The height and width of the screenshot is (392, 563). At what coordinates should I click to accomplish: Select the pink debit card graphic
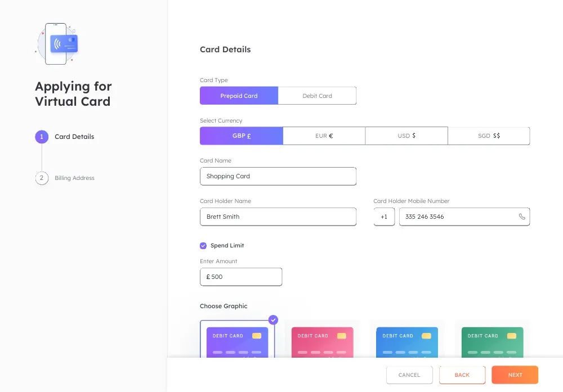[323, 342]
